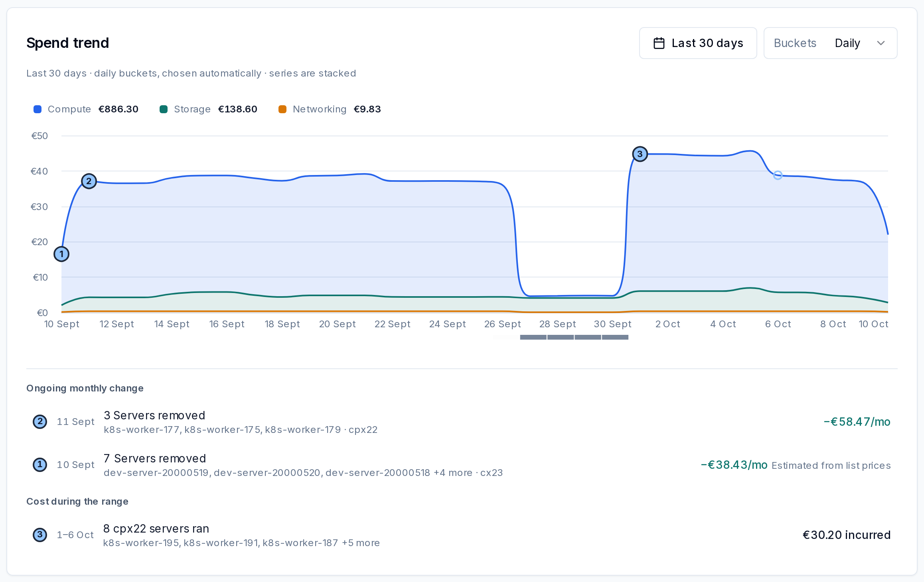Click the €50 y-axis label
Screen dimensions: 924x582
point(39,136)
